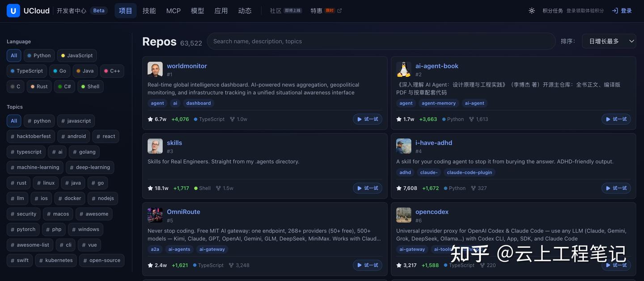Filter repos by Python language
The width and height of the screenshot is (644, 281).
tap(39, 55)
